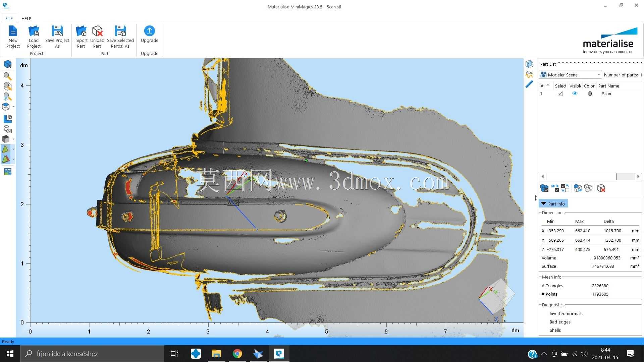Click the Upgrade arrow icon
644x362 pixels.
tap(149, 31)
